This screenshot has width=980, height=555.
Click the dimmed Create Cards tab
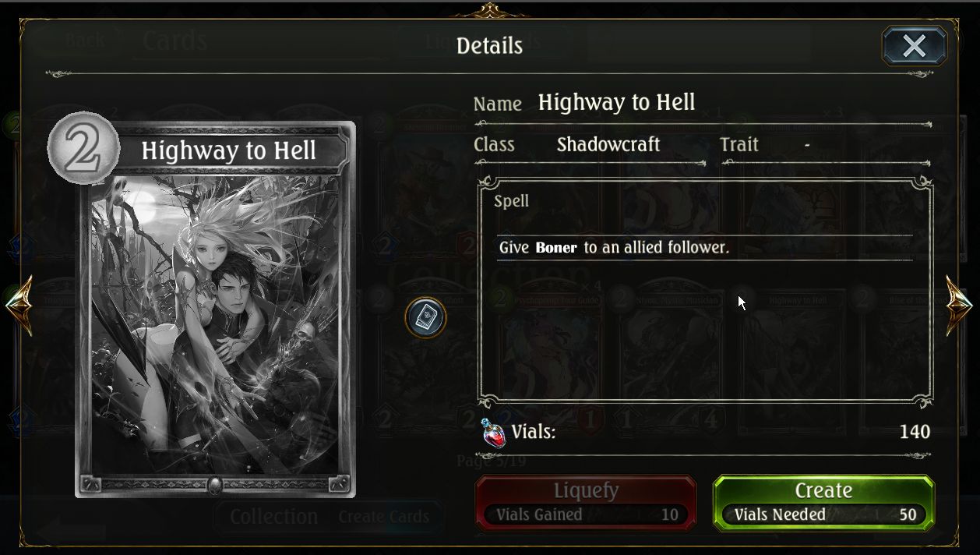[x=383, y=517]
